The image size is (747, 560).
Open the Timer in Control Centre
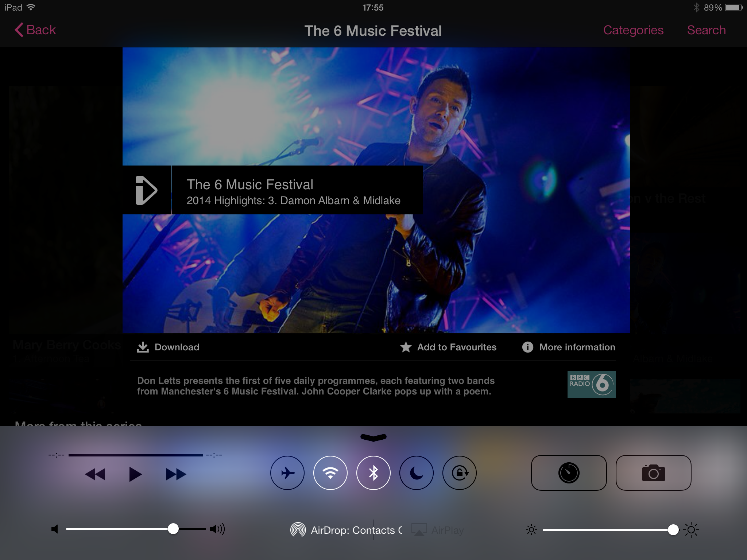(569, 473)
